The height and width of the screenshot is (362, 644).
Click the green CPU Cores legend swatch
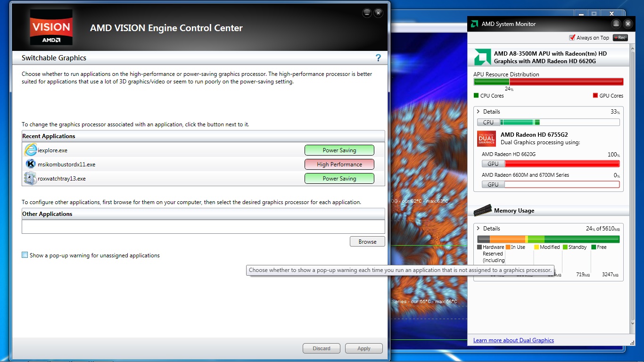(476, 96)
